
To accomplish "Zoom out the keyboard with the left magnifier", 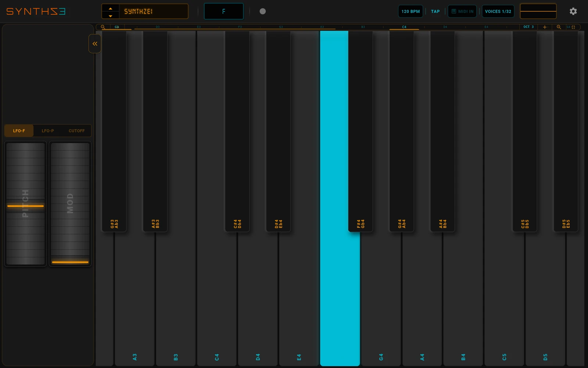I will tap(103, 27).
